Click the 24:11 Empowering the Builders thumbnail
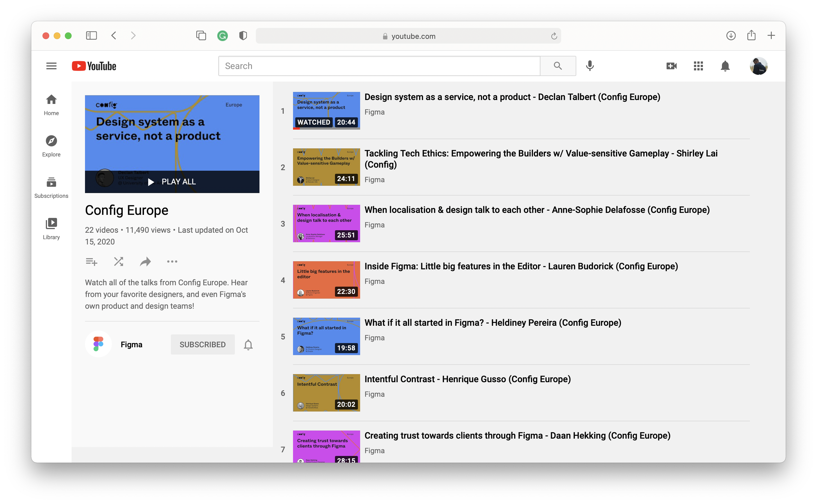The height and width of the screenshot is (504, 817). coord(326,167)
